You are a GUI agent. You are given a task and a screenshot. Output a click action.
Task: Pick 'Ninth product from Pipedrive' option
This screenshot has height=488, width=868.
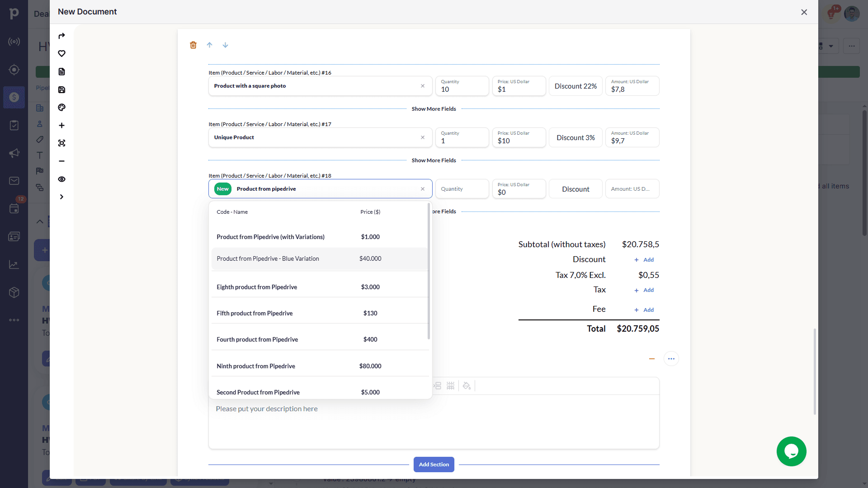pyautogui.click(x=320, y=366)
